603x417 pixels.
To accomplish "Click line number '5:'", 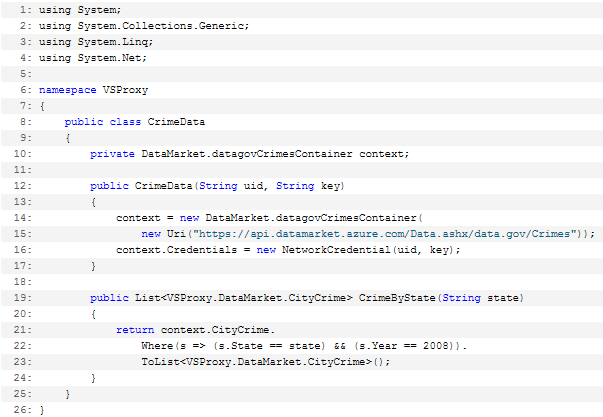I will pyautogui.click(x=26, y=74).
